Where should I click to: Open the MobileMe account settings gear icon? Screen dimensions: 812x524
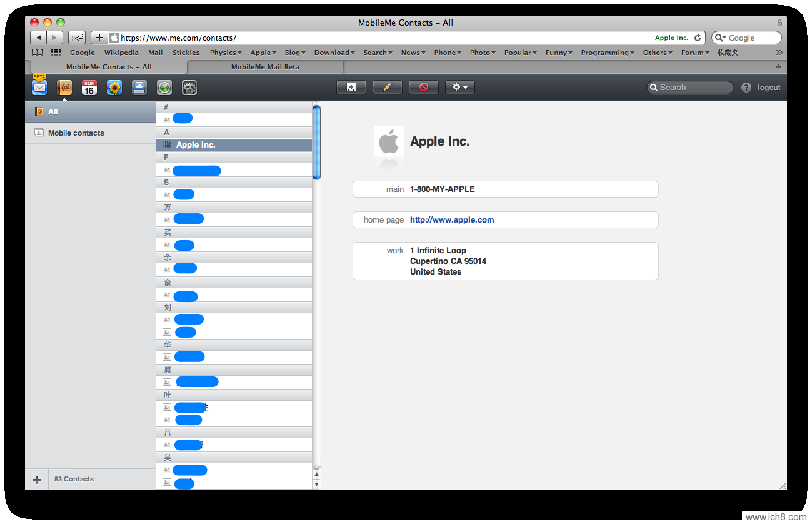click(189, 88)
